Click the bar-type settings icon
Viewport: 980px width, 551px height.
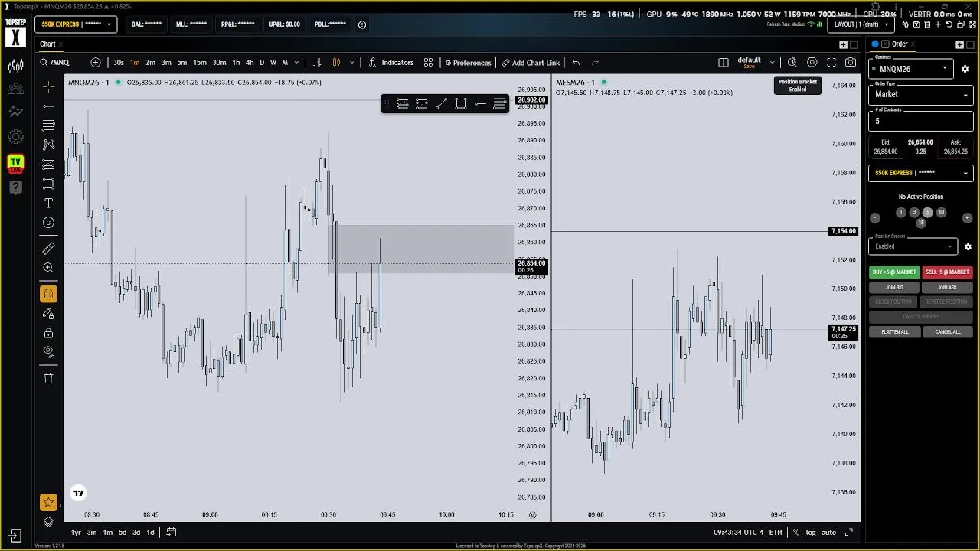point(317,63)
